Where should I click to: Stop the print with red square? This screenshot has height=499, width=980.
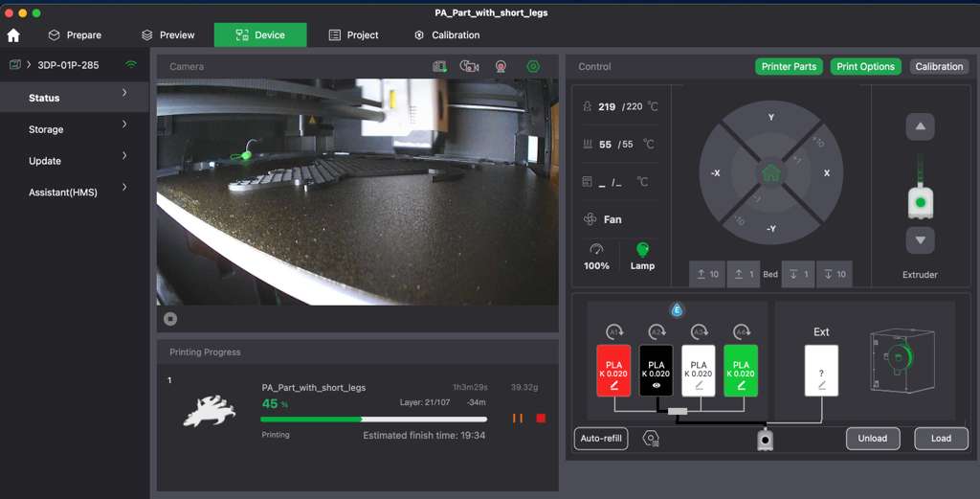(x=541, y=419)
